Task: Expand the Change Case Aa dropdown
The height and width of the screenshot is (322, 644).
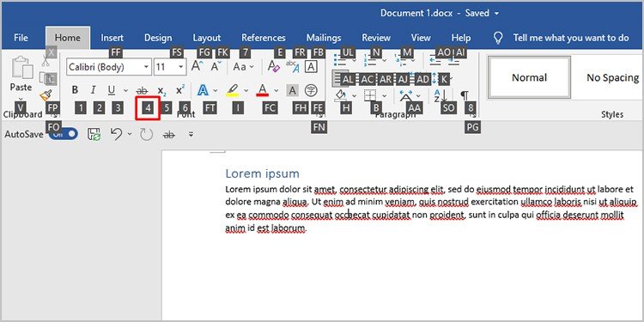Action: (x=244, y=66)
